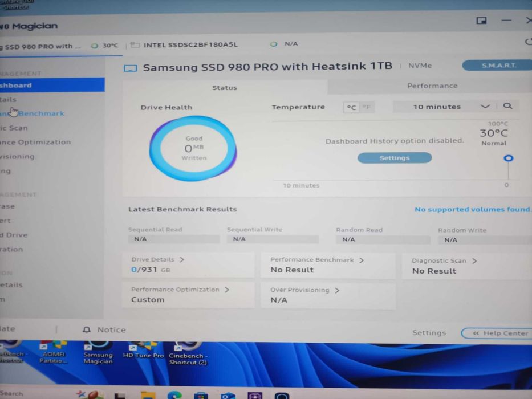This screenshot has height=399, width=532.
Task: Open Samsung Magician desktop shortcut
Action: (x=98, y=352)
